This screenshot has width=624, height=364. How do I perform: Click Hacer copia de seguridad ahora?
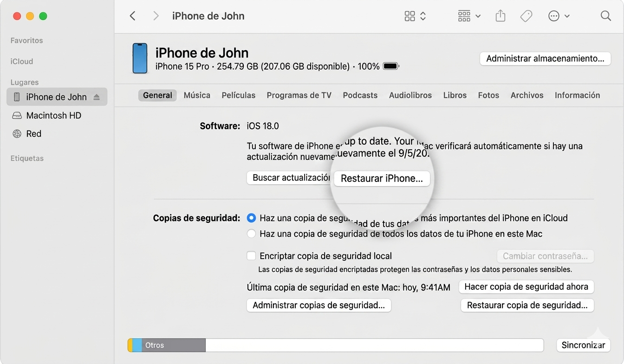[x=526, y=286]
